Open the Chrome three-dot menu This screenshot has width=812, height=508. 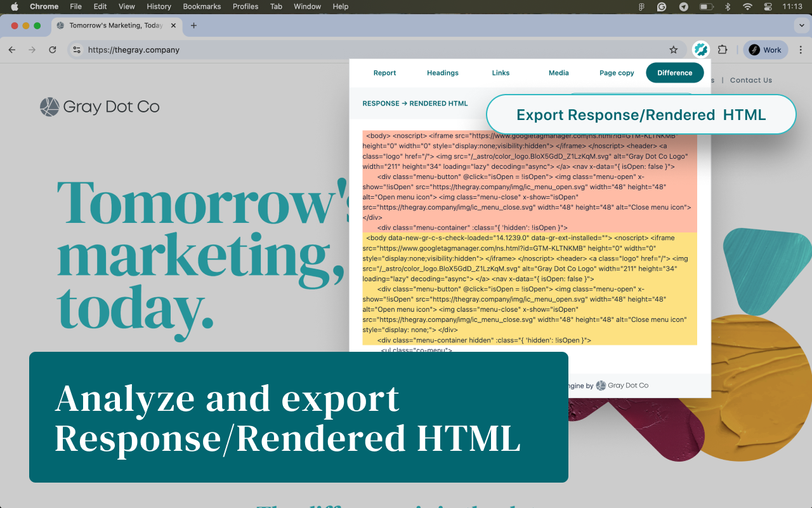(x=801, y=50)
